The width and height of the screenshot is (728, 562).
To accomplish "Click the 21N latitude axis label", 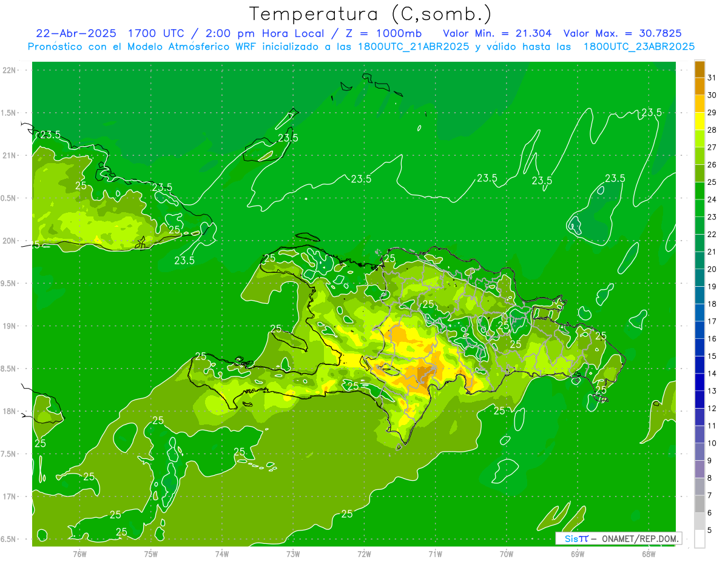I will tap(8, 156).
